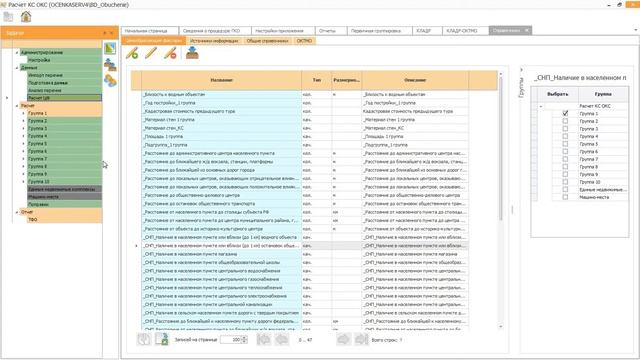The height and width of the screenshot is (360, 640).
Task: Collapse the Администрирование tree node
Action: 17,52
